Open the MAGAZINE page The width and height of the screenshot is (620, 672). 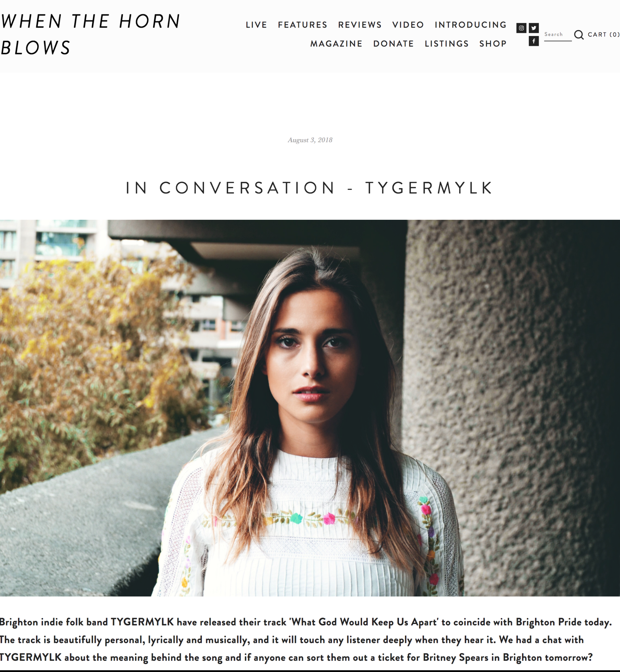336,44
